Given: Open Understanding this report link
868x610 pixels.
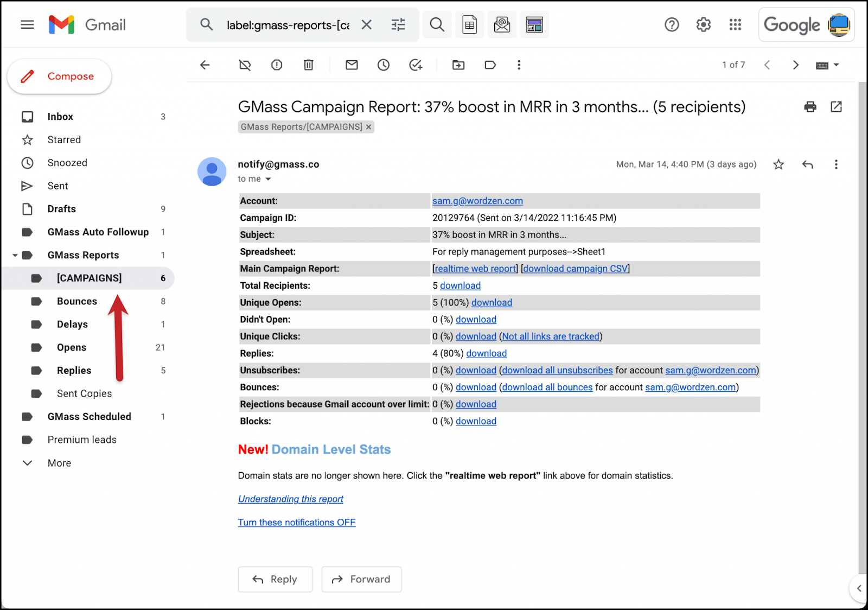Looking at the screenshot, I should (291, 499).
